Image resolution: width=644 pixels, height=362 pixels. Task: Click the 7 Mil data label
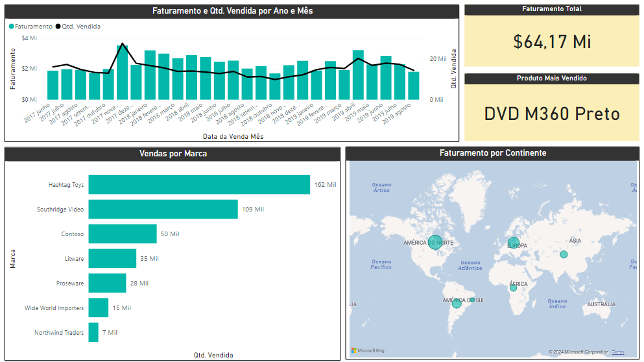[110, 333]
